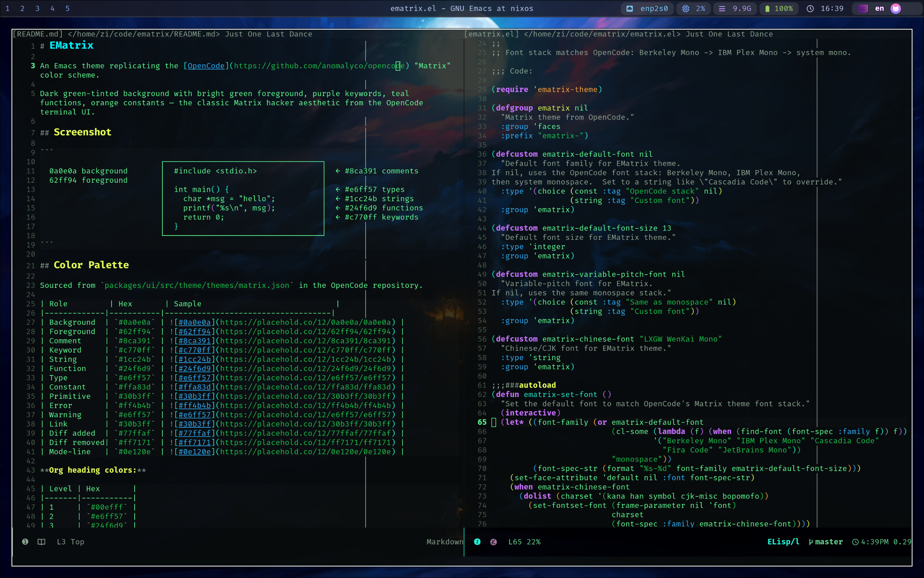Click the `#ffa83d` hex cell in table
924x578 pixels.
tap(134, 387)
